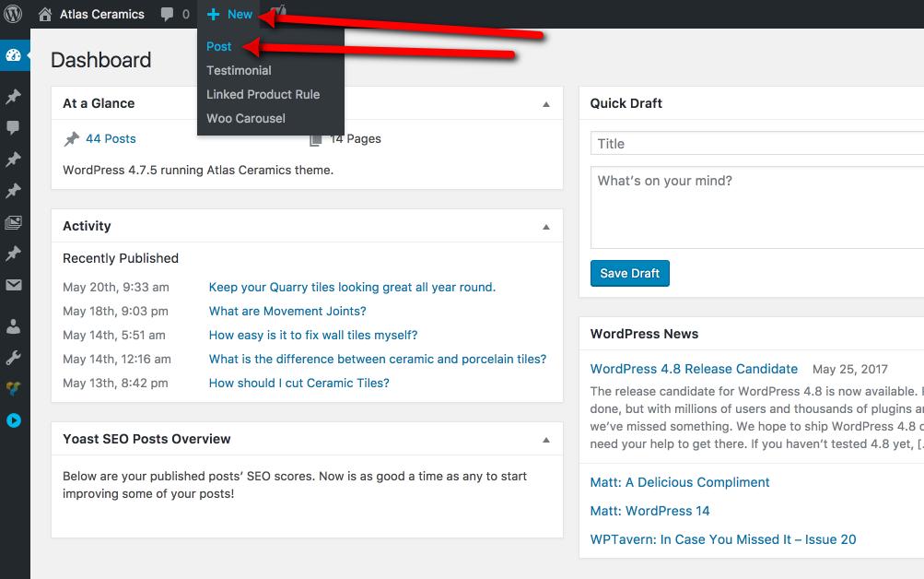Choose Post from the New dropdown
This screenshot has height=579, width=924.
click(218, 47)
